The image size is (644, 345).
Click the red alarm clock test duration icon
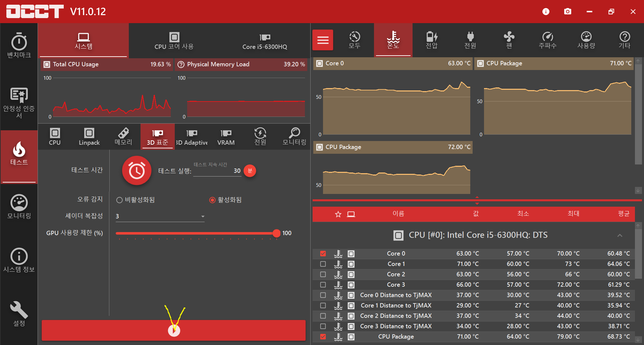pyautogui.click(x=137, y=170)
